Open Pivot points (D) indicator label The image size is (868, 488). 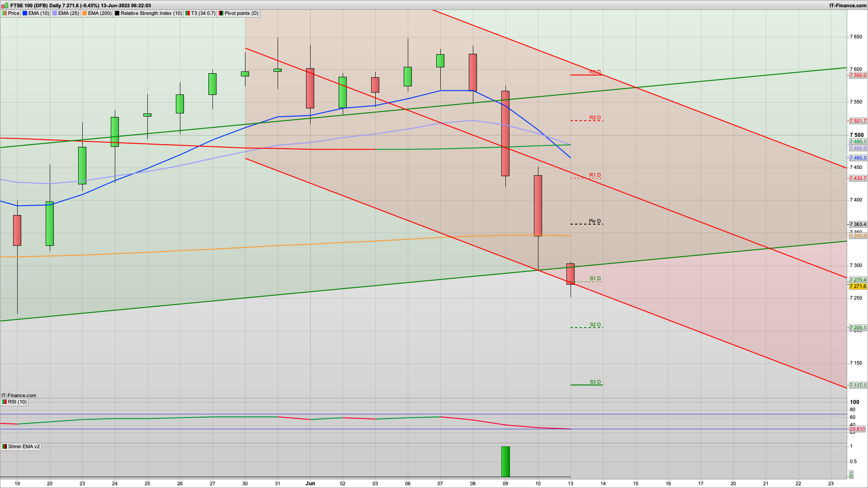click(241, 13)
